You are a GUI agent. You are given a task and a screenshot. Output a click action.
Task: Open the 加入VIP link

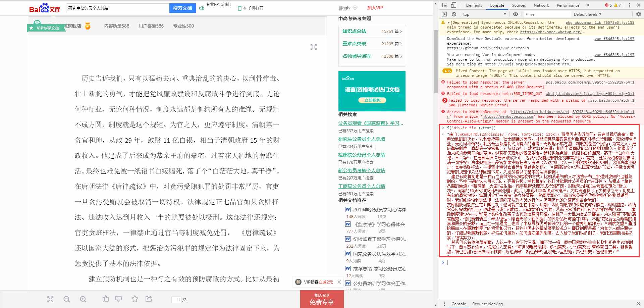[x=375, y=7]
